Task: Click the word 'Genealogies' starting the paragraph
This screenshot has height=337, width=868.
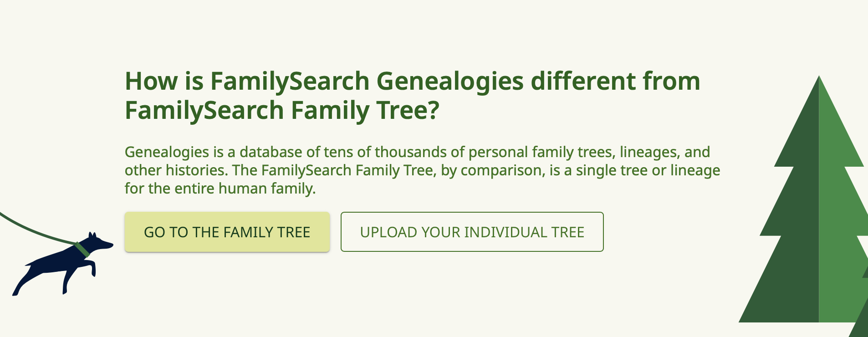Action: click(x=167, y=152)
